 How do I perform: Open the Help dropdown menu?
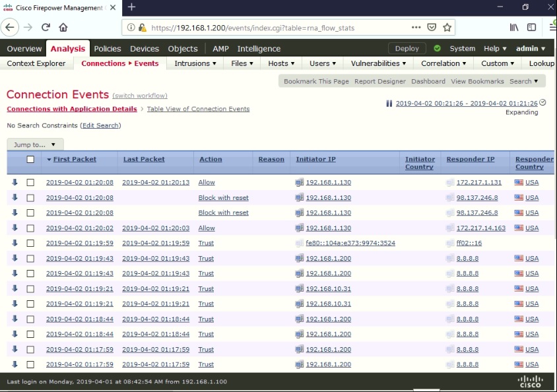coord(494,48)
